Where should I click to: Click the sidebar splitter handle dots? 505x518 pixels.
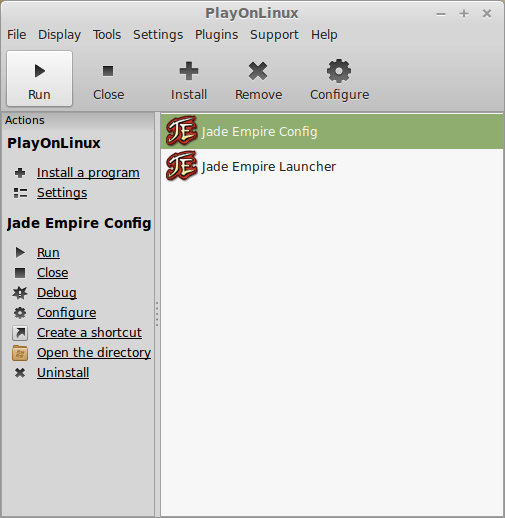(157, 314)
